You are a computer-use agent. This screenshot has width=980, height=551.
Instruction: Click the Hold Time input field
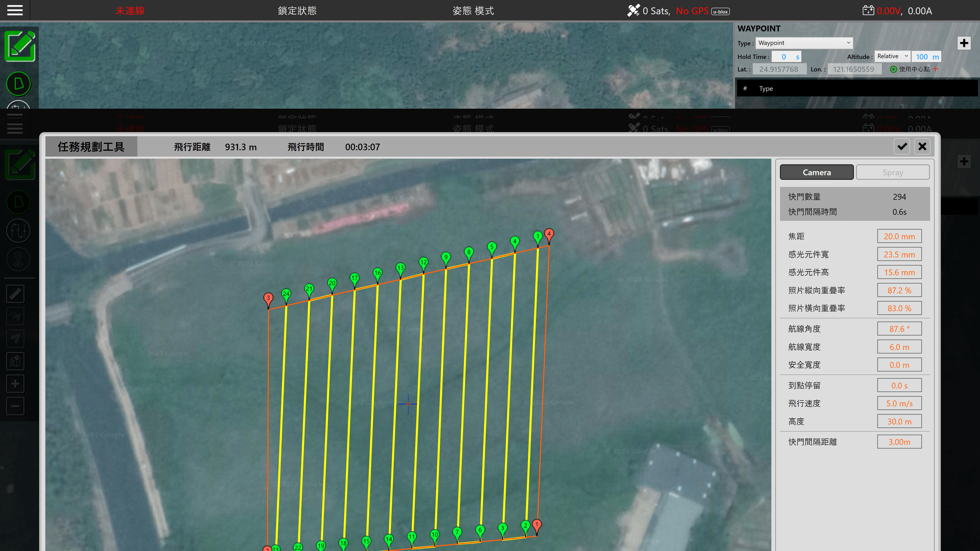tap(786, 57)
